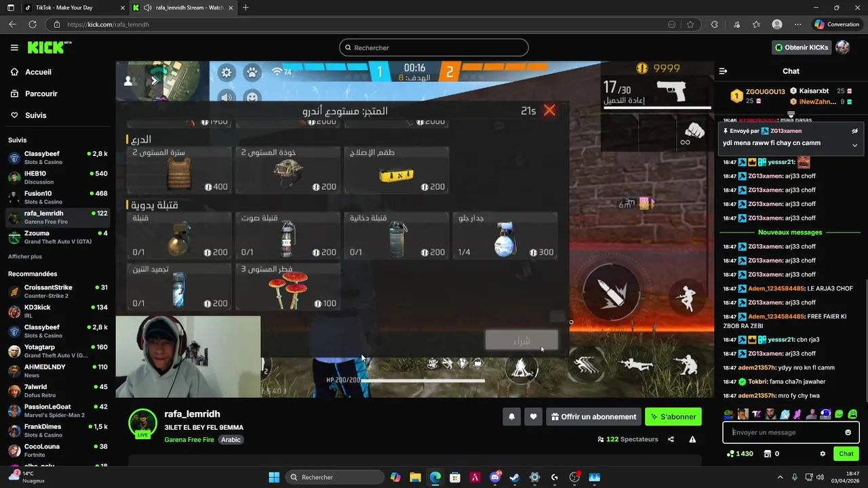868x488 pixels.
Task: Open the tab actions menu in the title bar
Action: (11, 7)
